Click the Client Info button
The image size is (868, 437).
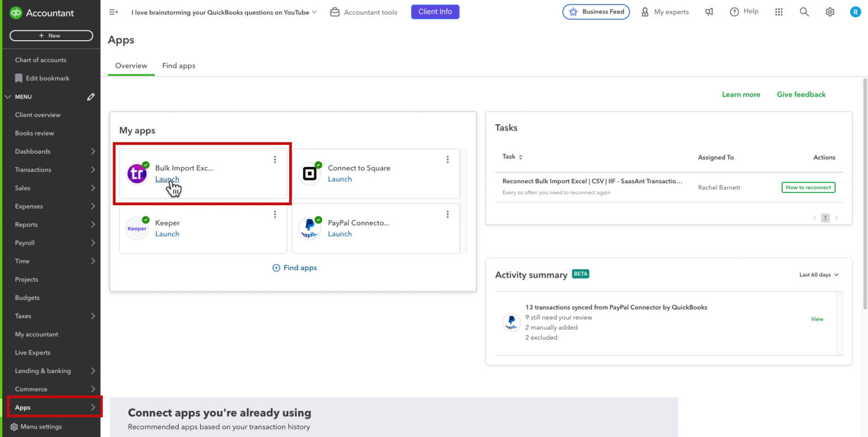point(435,12)
